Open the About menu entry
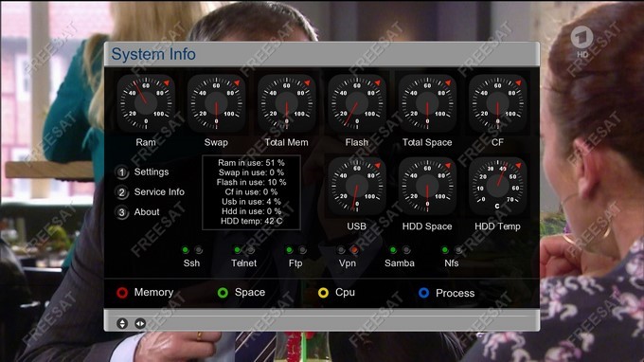This screenshot has width=644, height=362. (x=147, y=212)
